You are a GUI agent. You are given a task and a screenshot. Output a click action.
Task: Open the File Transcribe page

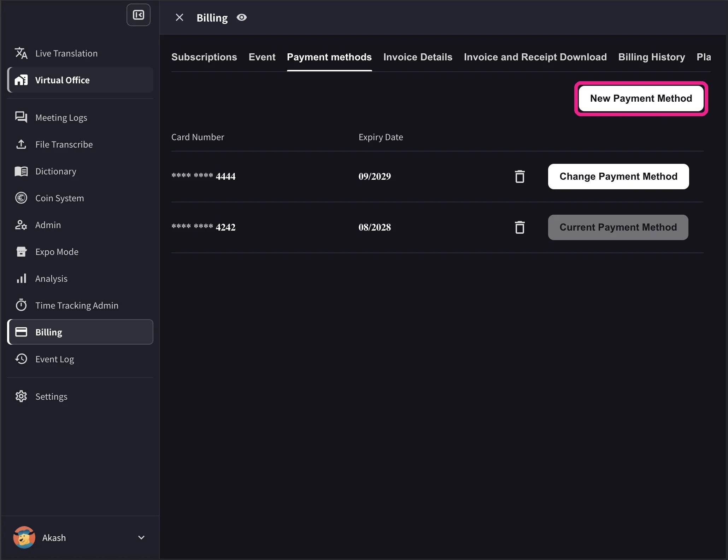pyautogui.click(x=80, y=144)
